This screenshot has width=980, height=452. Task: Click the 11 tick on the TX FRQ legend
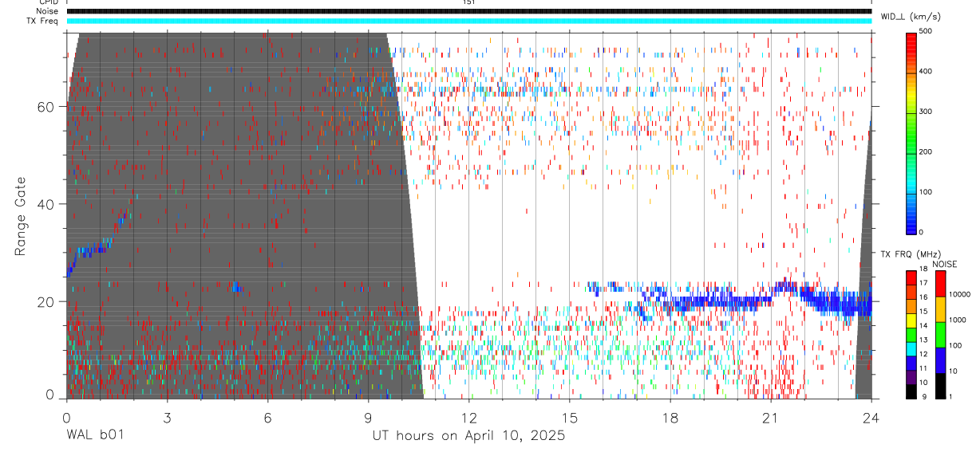(923, 369)
